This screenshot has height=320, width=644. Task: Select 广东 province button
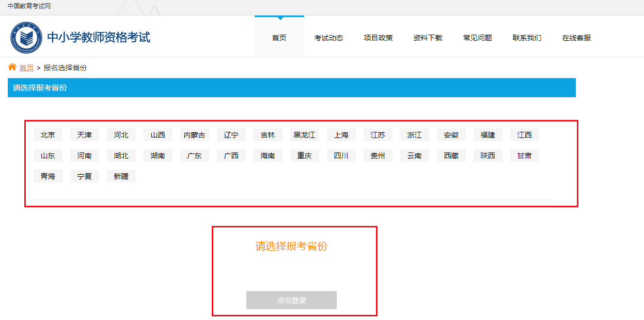pyautogui.click(x=195, y=156)
